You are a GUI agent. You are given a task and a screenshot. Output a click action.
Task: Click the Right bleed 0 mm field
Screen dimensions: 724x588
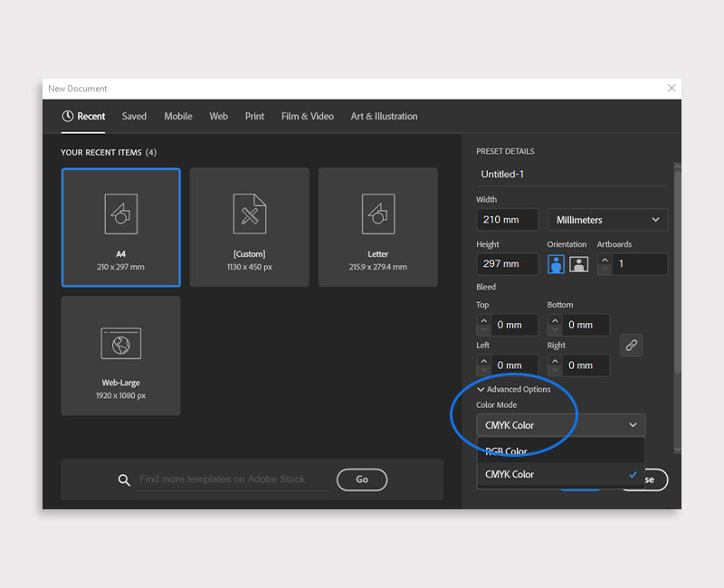586,365
